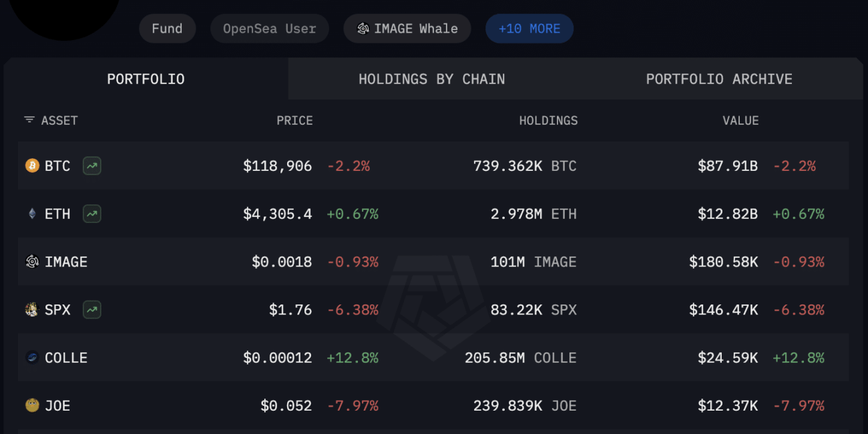Open the BTC price chart icon
Viewport: 868px width, 434px height.
click(92, 166)
